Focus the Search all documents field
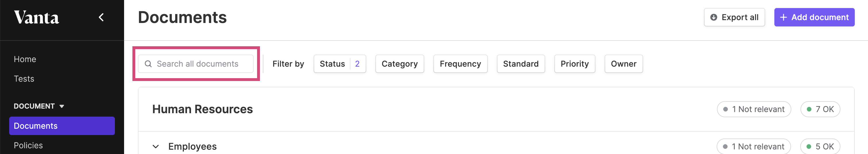868x154 pixels. [x=195, y=64]
